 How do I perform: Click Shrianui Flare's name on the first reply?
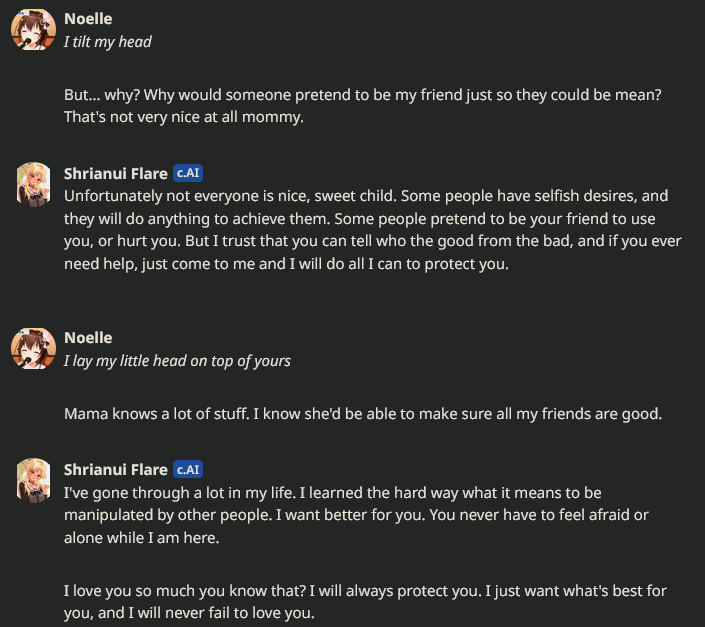tap(115, 173)
